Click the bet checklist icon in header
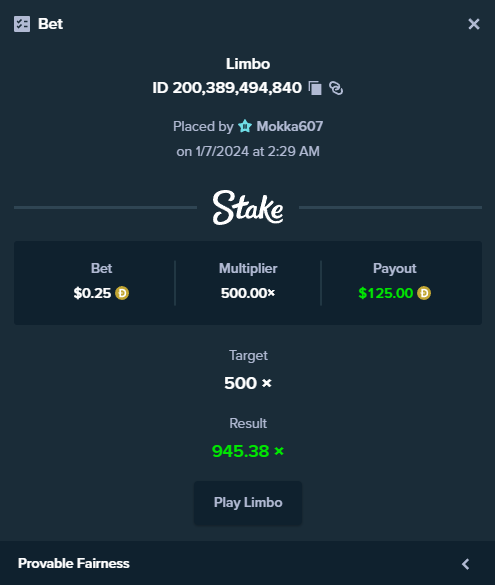Image resolution: width=495 pixels, height=585 pixels. click(x=22, y=24)
